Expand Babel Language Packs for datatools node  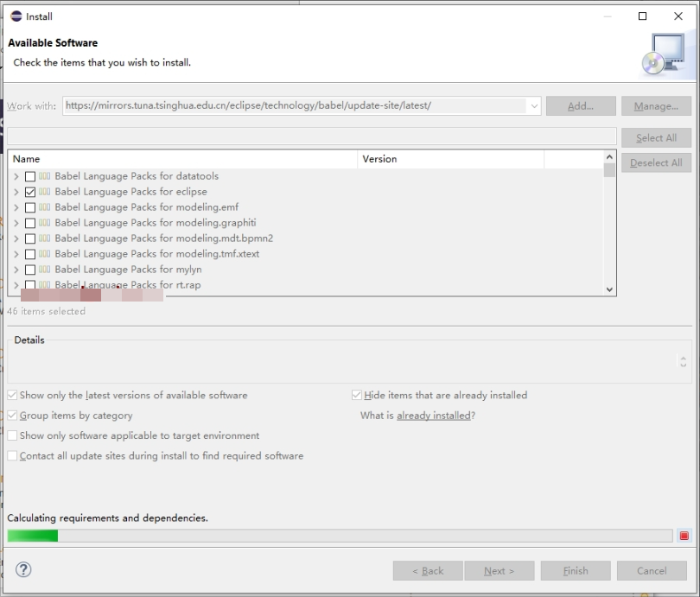coord(16,177)
